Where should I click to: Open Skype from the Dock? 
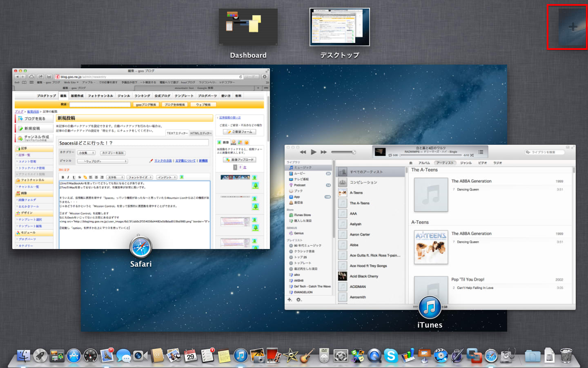click(x=391, y=356)
